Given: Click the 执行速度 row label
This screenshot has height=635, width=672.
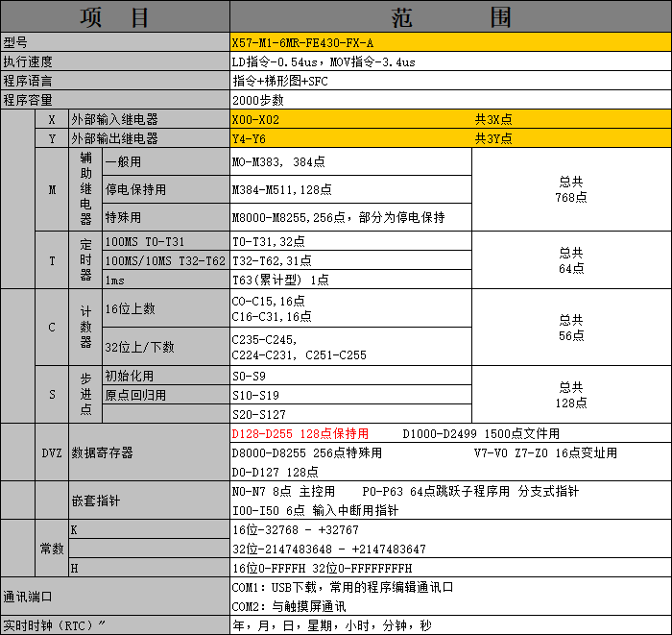Looking at the screenshot, I should point(114,61).
